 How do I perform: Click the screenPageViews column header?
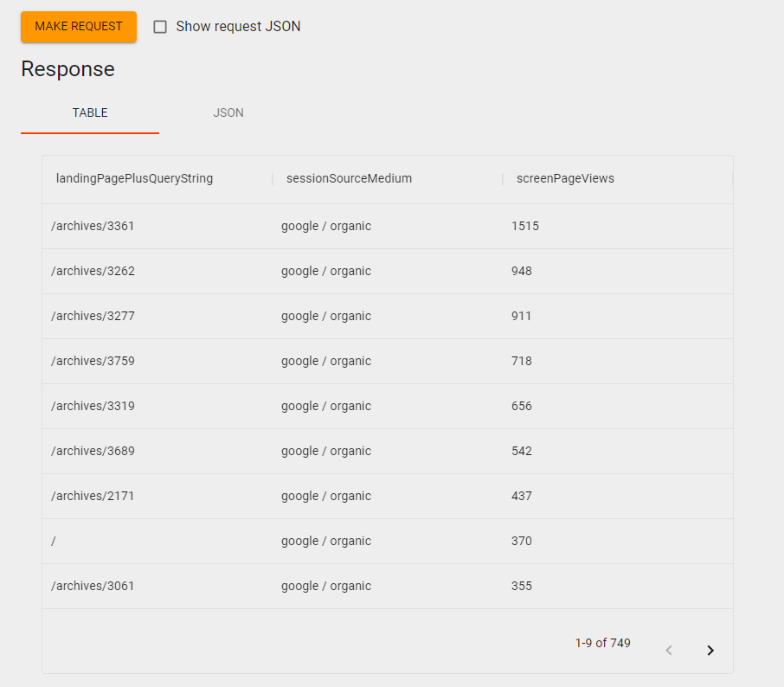coord(565,178)
